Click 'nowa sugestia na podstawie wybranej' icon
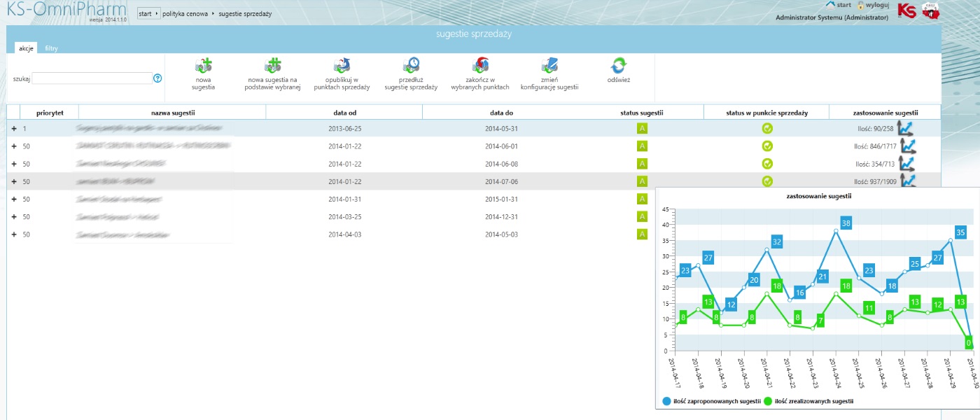980x420 pixels. click(273, 66)
